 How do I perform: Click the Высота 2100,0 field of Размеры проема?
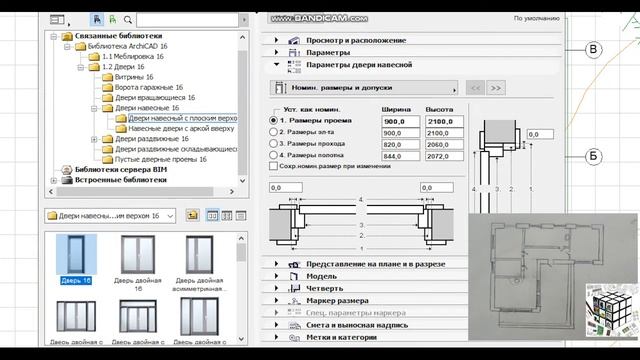(x=444, y=121)
